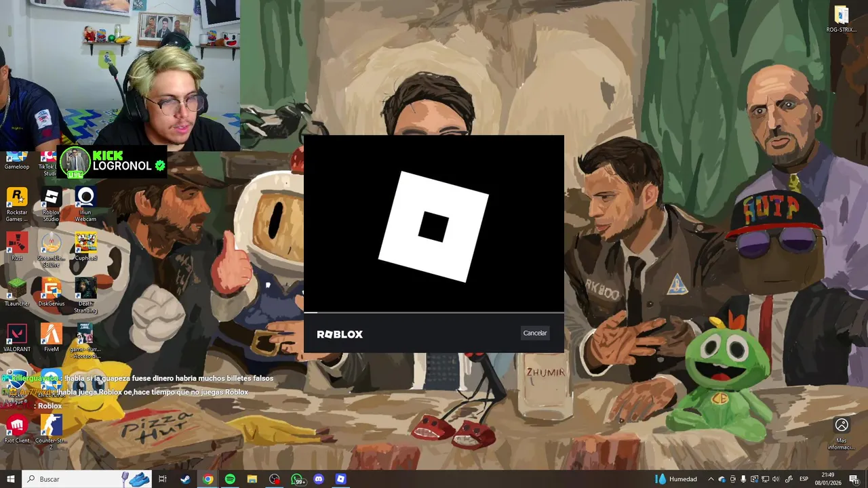Screen dimensions: 868x488
Task: Launch the VALORANT desktop shortcut
Action: click(17, 338)
